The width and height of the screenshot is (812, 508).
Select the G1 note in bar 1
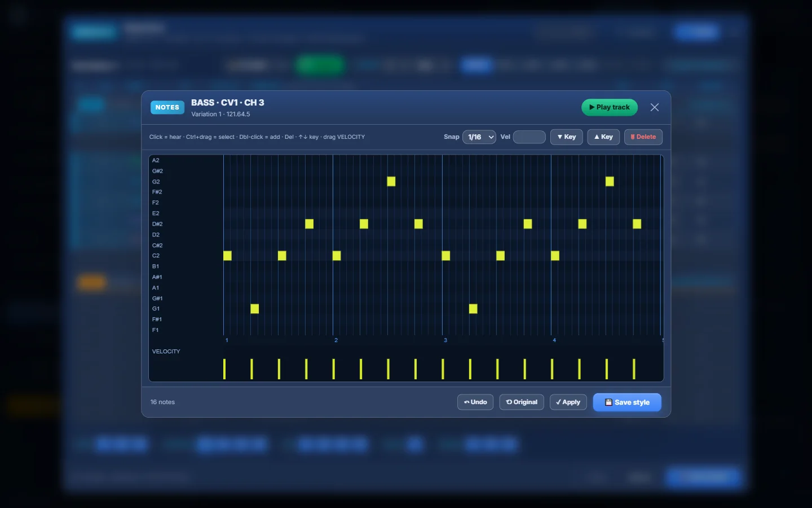tap(255, 309)
